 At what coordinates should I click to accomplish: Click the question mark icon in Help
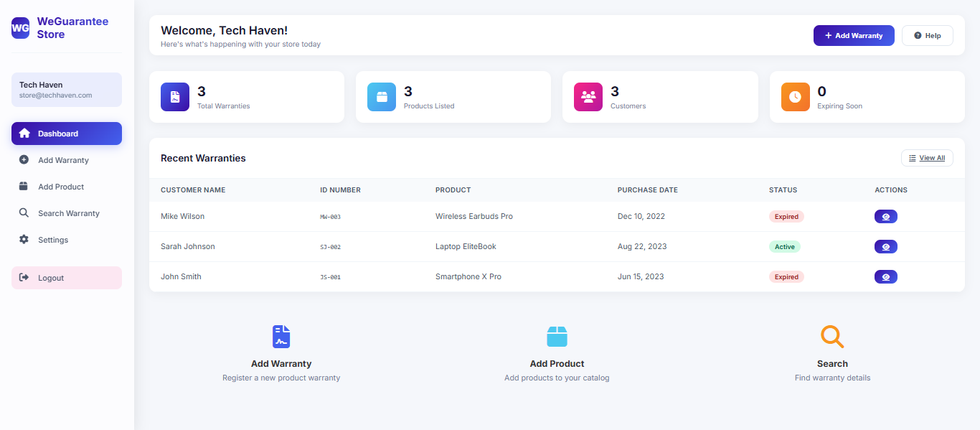pos(918,36)
